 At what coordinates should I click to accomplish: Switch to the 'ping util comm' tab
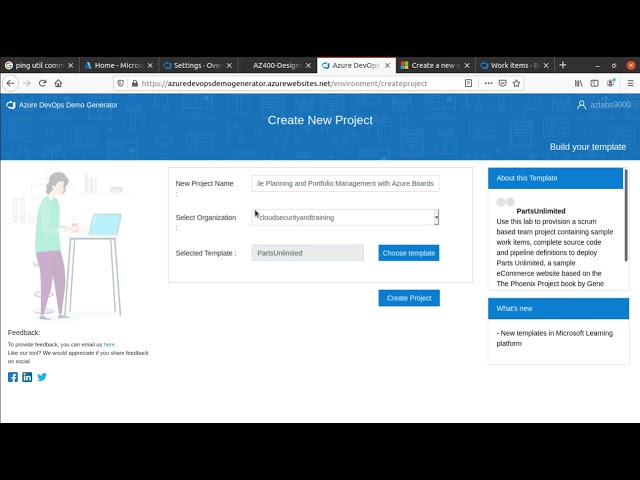[39, 65]
